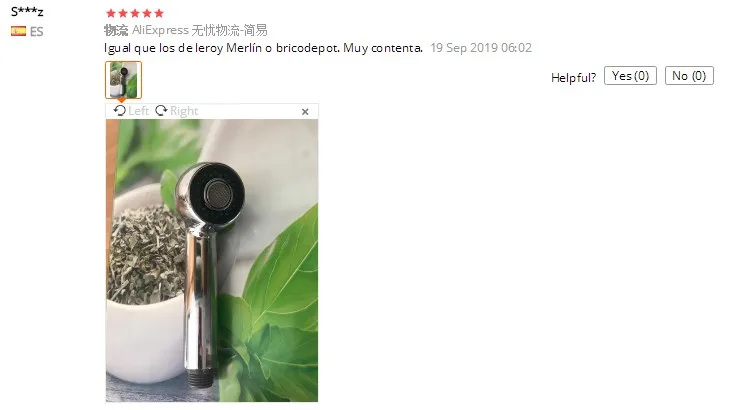Screen dimensions: 732x410
Task: Click the enlarged faucet sprayer photo
Action: [x=211, y=261]
